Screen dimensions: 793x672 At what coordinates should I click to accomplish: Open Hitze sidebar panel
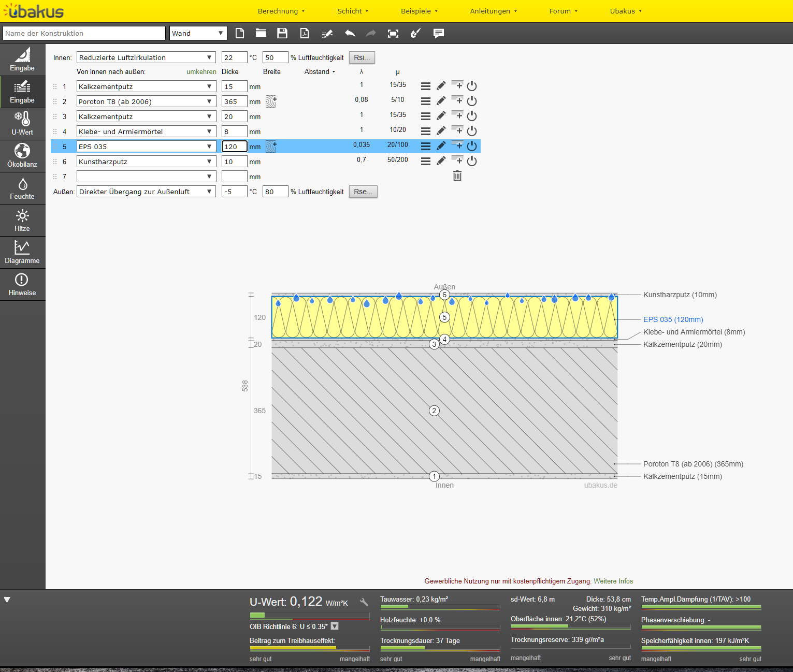tap(22, 221)
